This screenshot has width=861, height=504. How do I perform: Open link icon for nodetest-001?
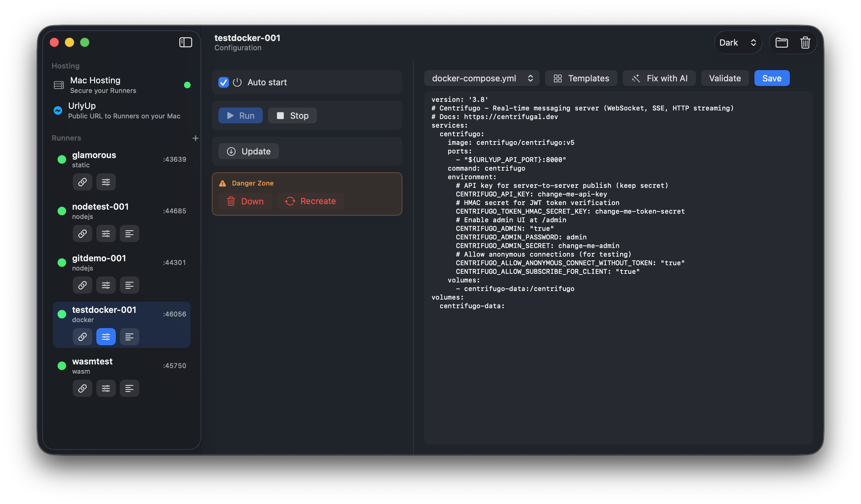[x=82, y=233]
